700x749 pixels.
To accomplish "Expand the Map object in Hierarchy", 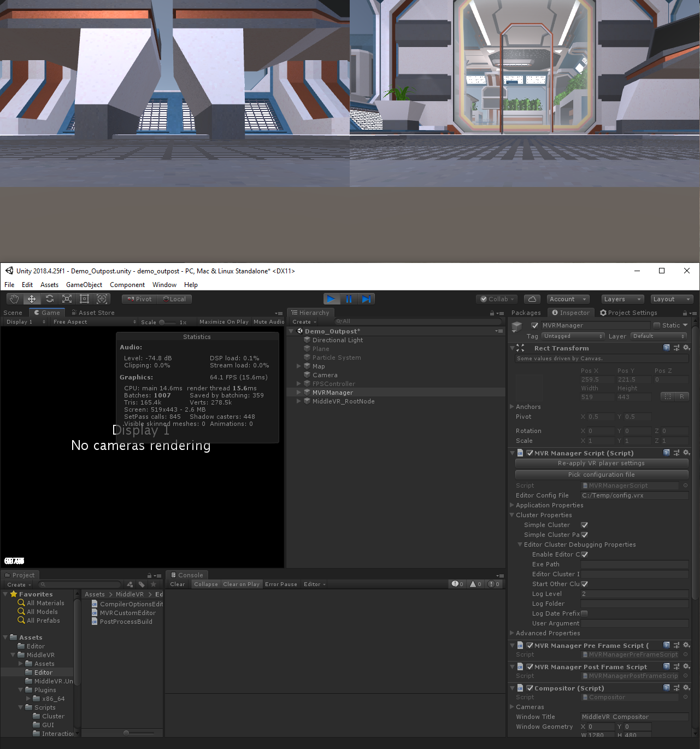I will (x=299, y=366).
